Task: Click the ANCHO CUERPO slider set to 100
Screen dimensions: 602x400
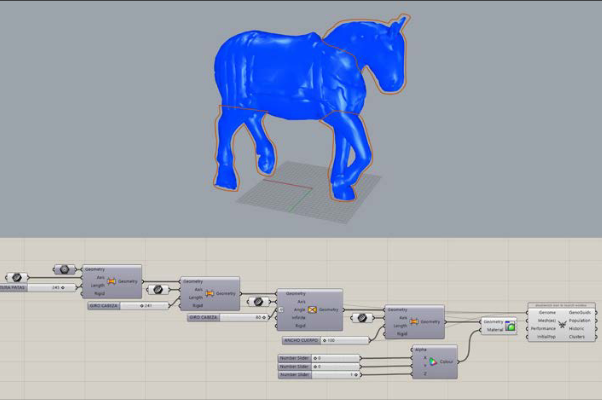Action: (326, 340)
